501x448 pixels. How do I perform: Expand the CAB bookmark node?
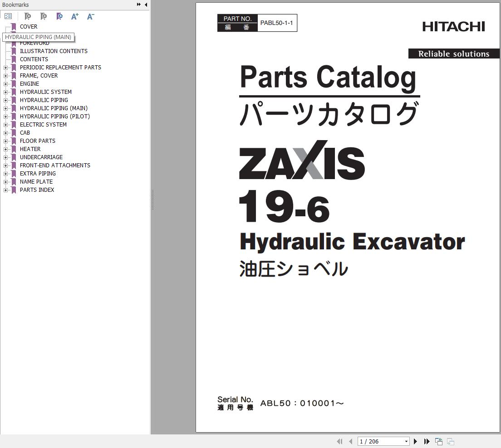(5, 133)
